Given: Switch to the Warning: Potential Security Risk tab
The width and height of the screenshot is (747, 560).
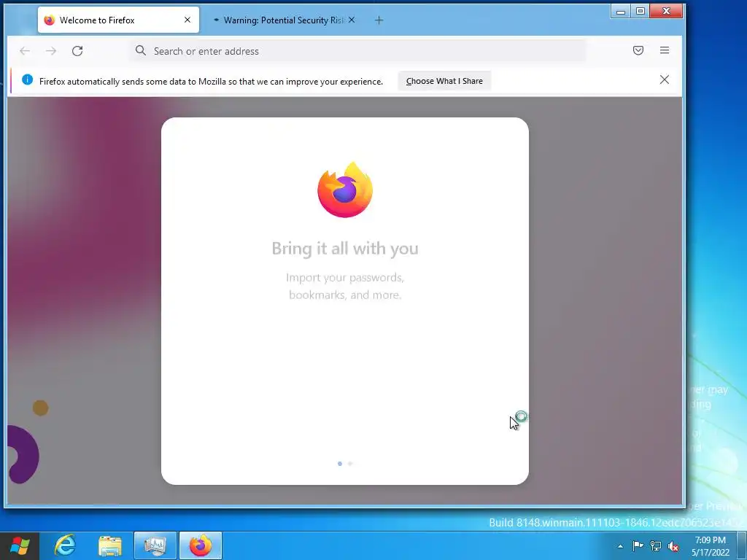Looking at the screenshot, I should tap(284, 20).
